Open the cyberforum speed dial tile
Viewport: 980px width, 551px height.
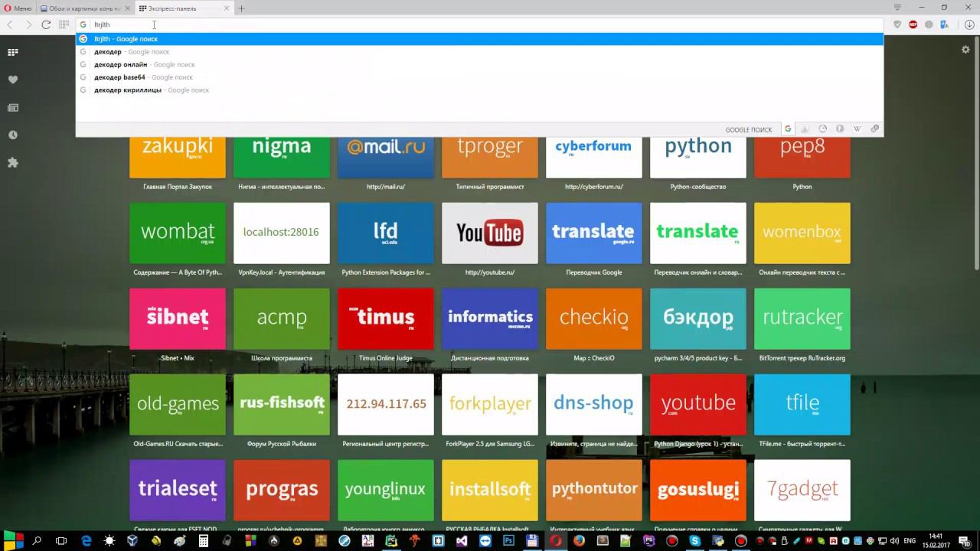click(594, 157)
